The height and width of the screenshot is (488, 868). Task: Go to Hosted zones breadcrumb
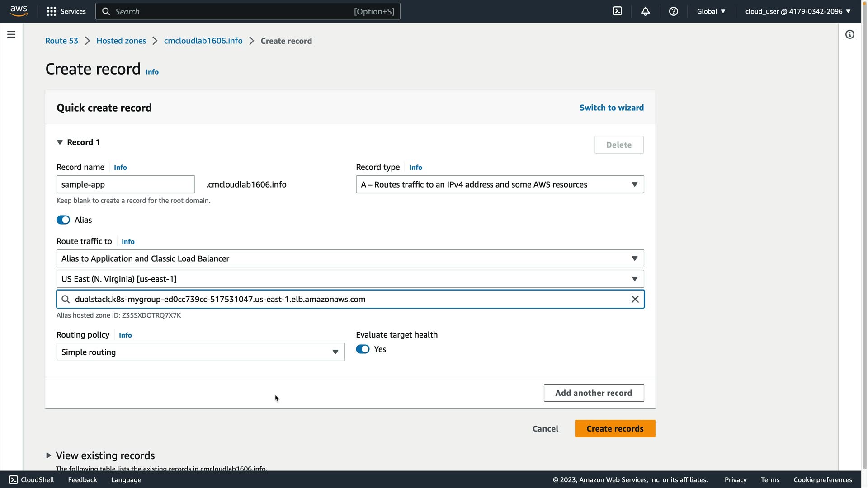121,41
